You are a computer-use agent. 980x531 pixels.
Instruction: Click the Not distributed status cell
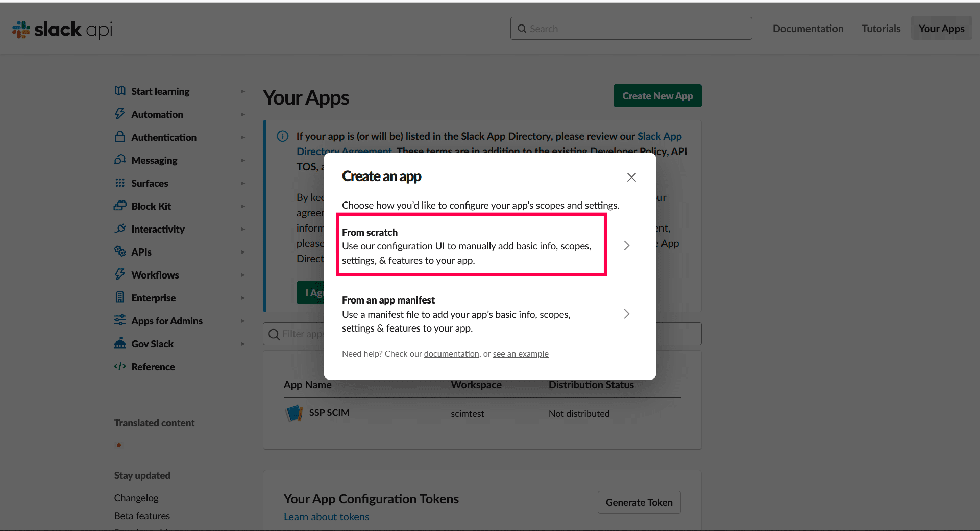579,414
